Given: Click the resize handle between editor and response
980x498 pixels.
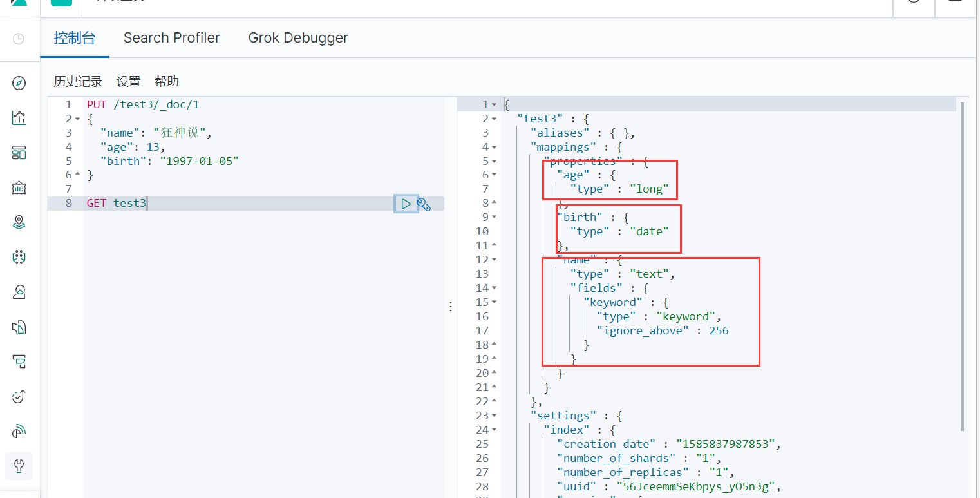Looking at the screenshot, I should 451,307.
